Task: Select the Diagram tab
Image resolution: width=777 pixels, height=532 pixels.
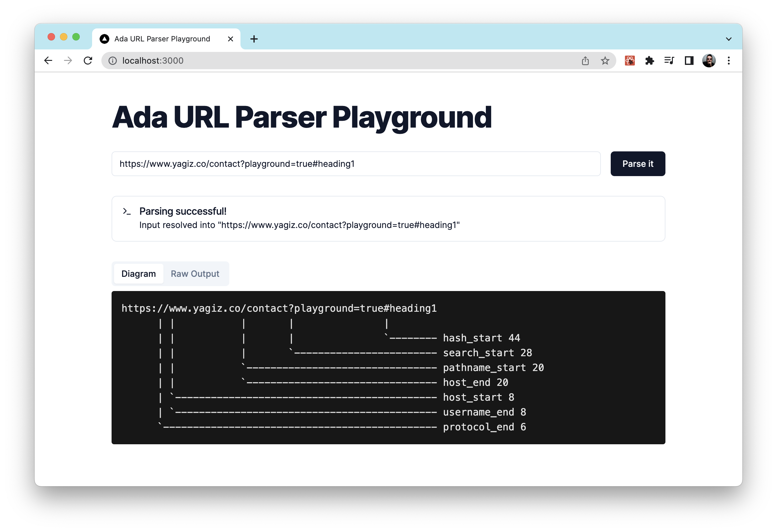Action: [x=138, y=274]
